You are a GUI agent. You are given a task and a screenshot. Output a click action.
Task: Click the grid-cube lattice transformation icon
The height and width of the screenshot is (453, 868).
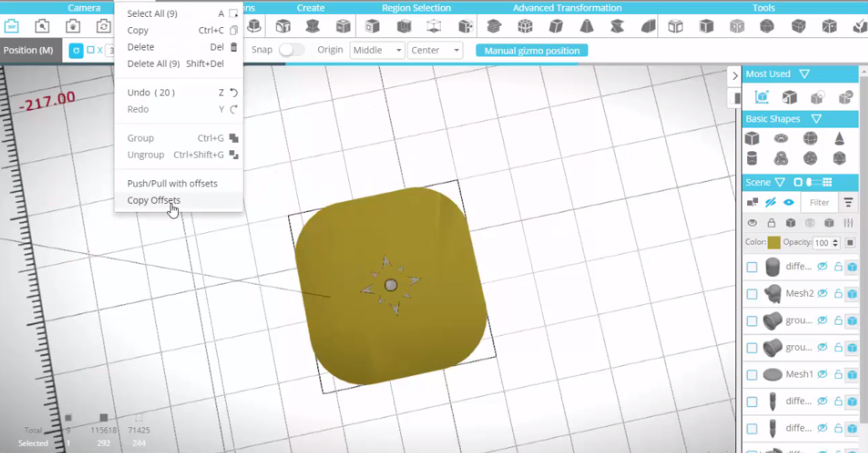coord(525,26)
